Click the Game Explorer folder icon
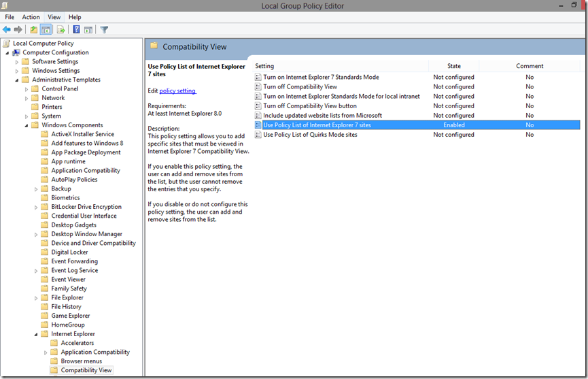The image size is (588, 379). (45, 316)
